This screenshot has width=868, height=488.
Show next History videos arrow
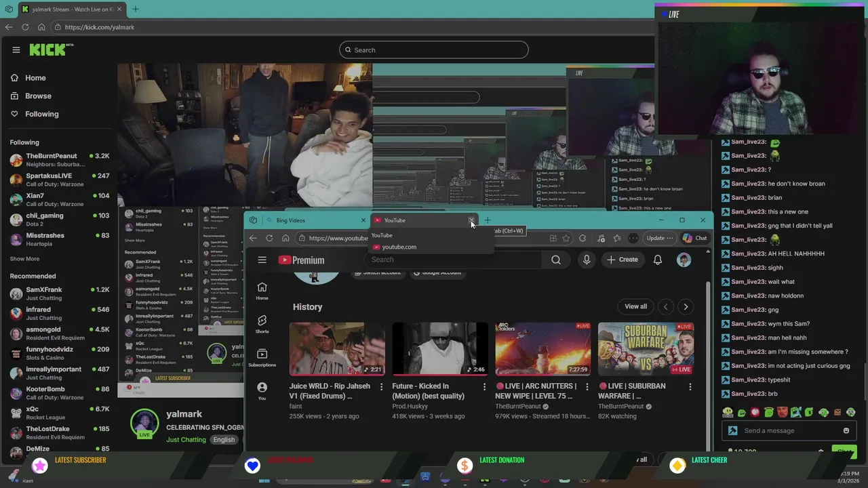point(686,306)
